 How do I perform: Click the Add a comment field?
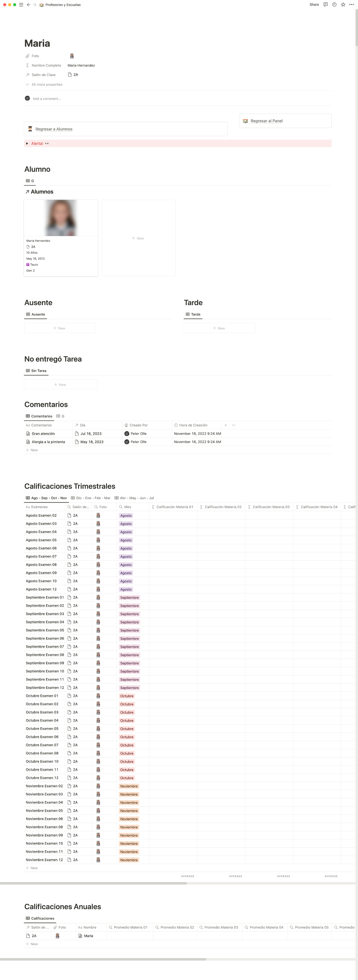47,99
